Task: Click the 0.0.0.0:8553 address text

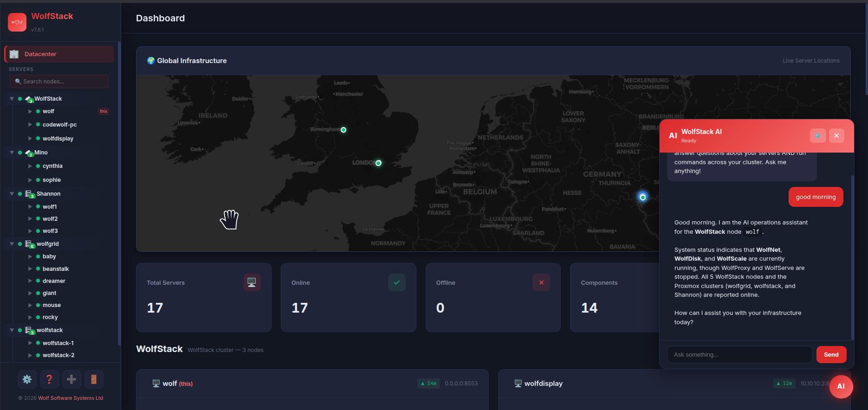Action: [x=461, y=384]
